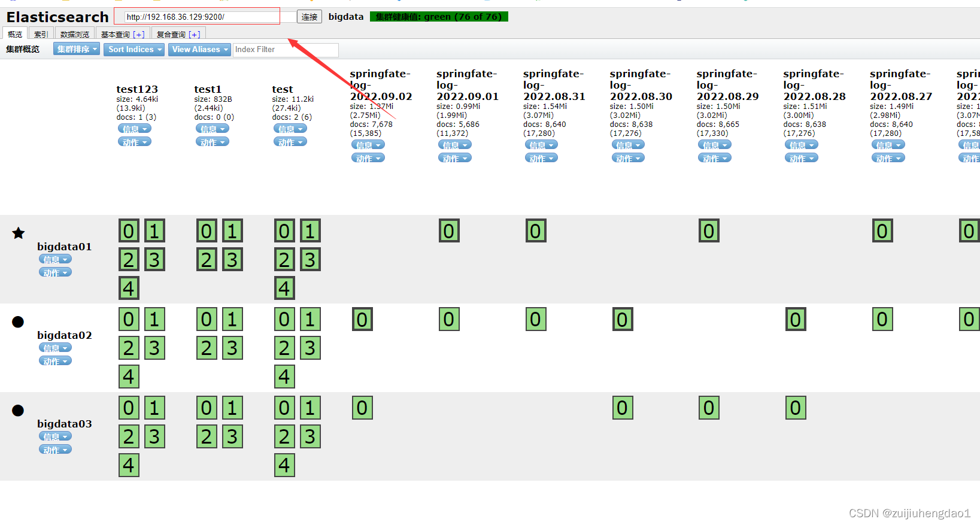The image size is (980, 525).
Task: Select shard 4 of test on bigdata02
Action: [x=284, y=377]
